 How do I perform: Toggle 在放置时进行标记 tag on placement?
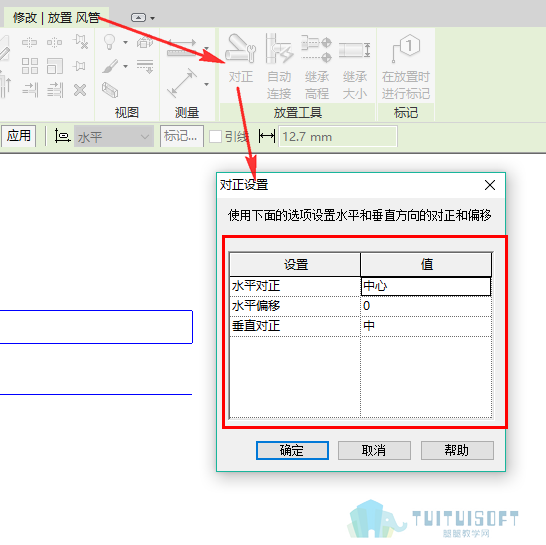[x=406, y=67]
